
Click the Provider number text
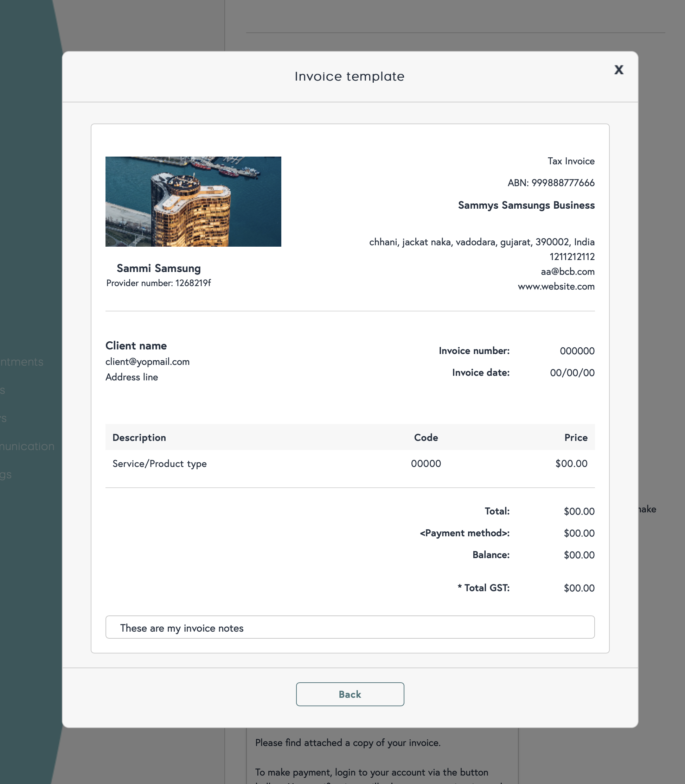click(158, 283)
